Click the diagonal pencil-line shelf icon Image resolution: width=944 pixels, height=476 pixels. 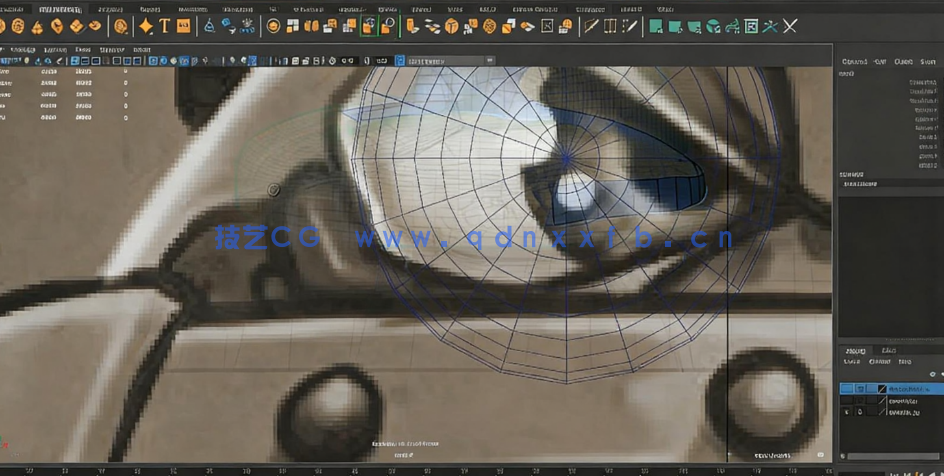click(x=591, y=26)
